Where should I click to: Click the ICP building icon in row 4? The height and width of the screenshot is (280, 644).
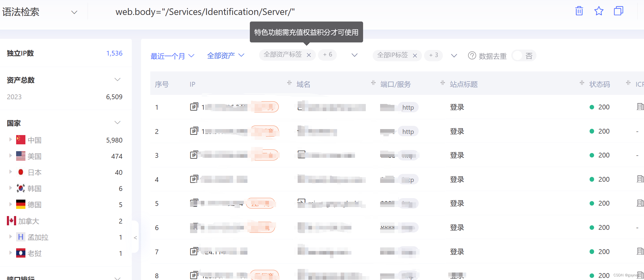pos(640,179)
